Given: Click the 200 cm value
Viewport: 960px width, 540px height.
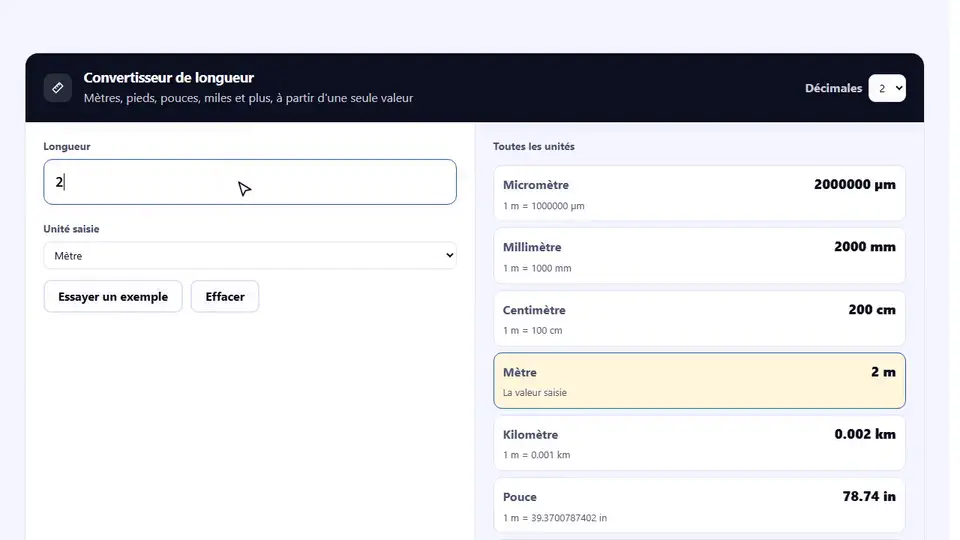Looking at the screenshot, I should pyautogui.click(x=872, y=309).
